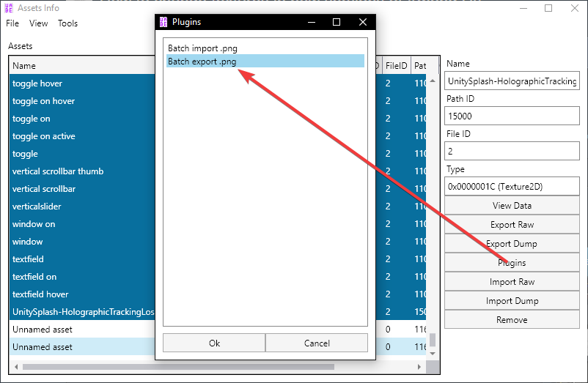Click the Path ID field
This screenshot has height=383, width=588.
pos(512,116)
